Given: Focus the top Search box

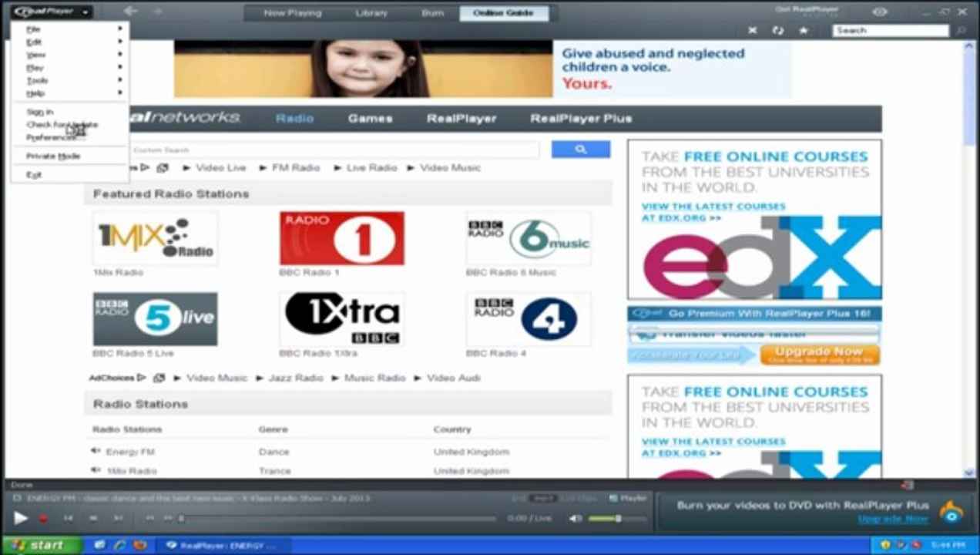Looking at the screenshot, I should coord(891,31).
